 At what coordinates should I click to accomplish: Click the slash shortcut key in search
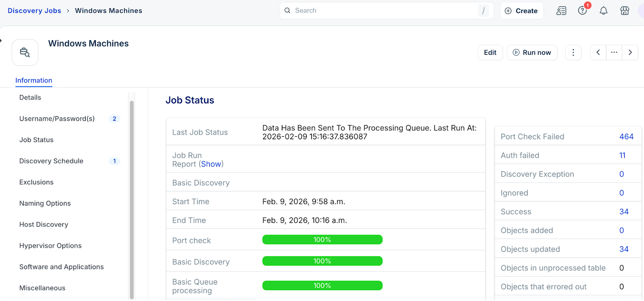point(483,11)
